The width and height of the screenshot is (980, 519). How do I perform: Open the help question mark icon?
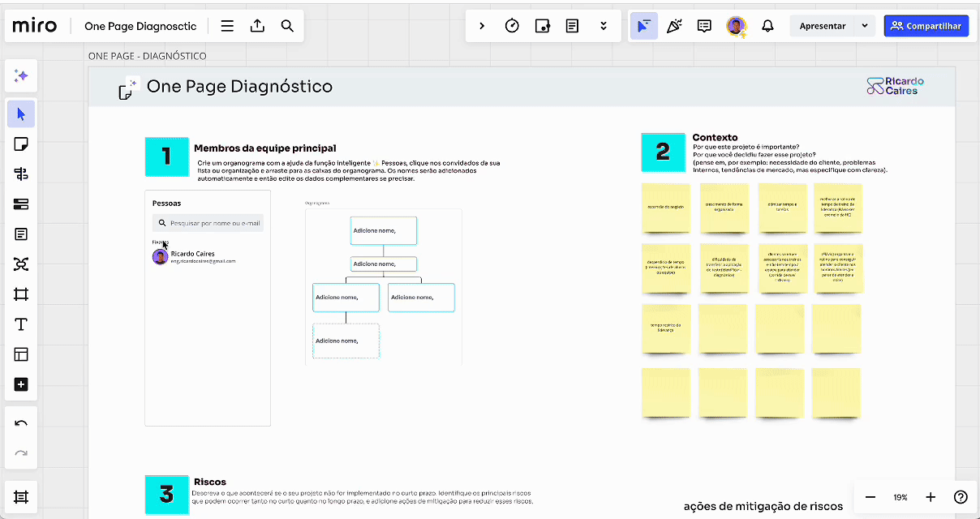(x=961, y=497)
